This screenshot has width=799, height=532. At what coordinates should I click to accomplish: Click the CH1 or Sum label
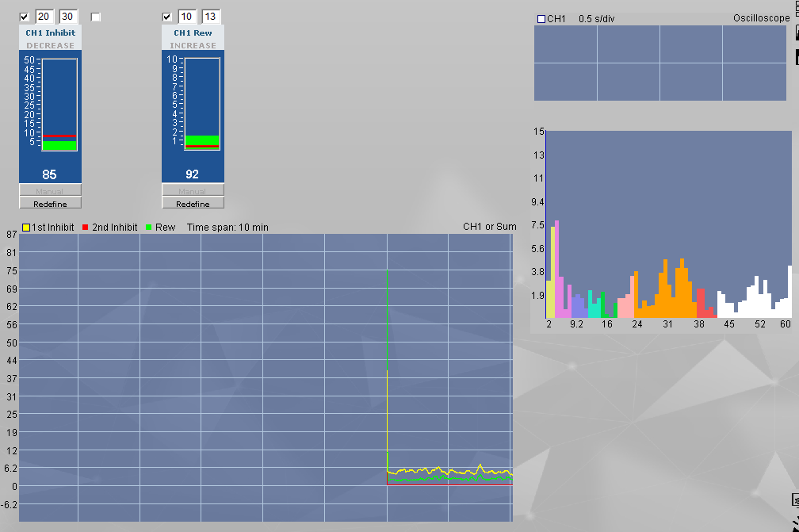[x=490, y=227]
